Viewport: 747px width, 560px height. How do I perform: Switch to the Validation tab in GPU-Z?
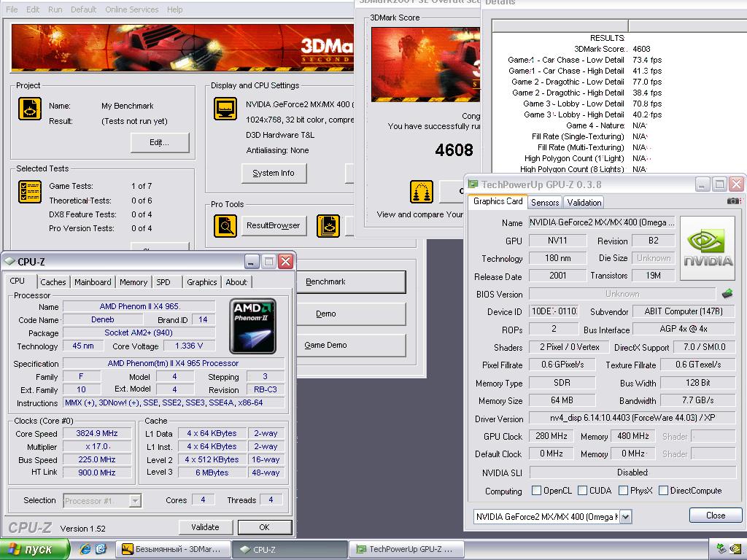[x=584, y=203]
